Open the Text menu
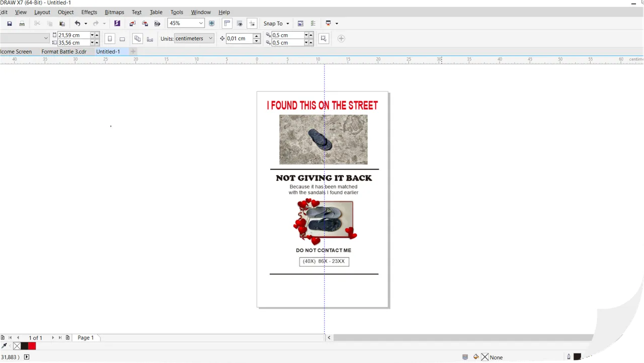Viewport: 644px width, 363px height. [x=136, y=12]
